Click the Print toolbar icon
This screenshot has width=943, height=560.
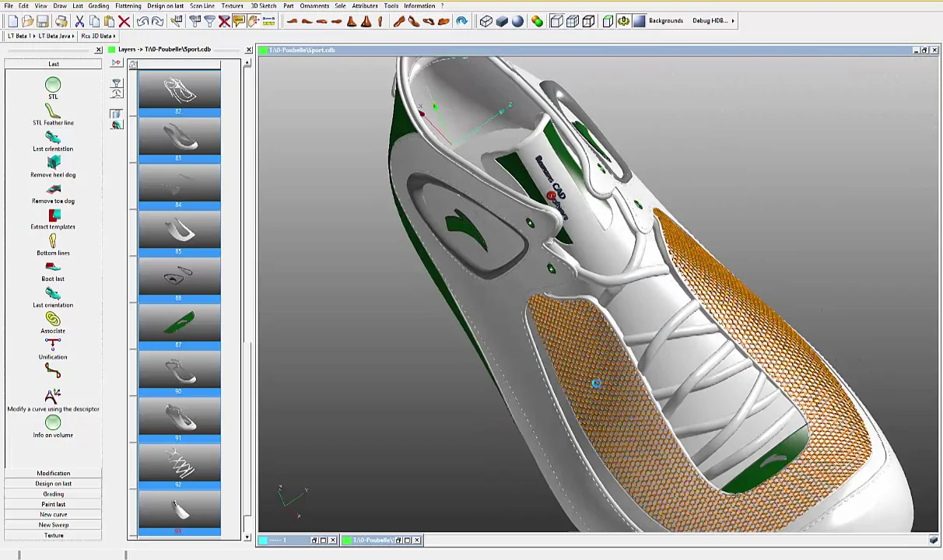61,21
